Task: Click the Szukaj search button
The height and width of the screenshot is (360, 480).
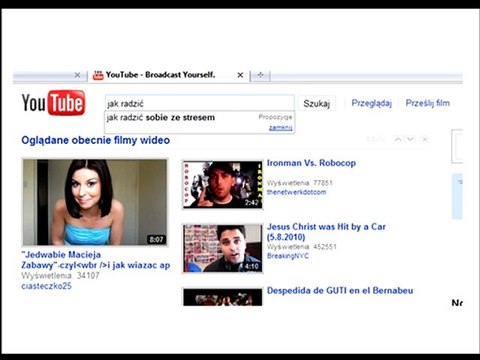Action: (x=317, y=103)
